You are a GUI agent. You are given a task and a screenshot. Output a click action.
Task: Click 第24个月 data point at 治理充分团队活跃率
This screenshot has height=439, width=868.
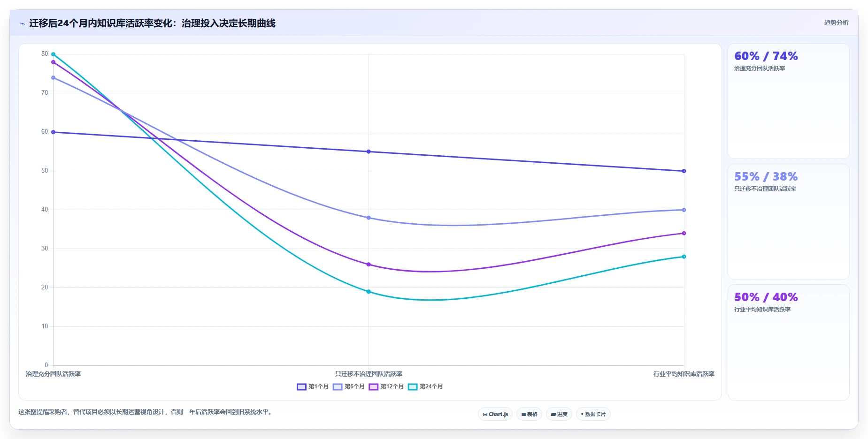tap(53, 54)
